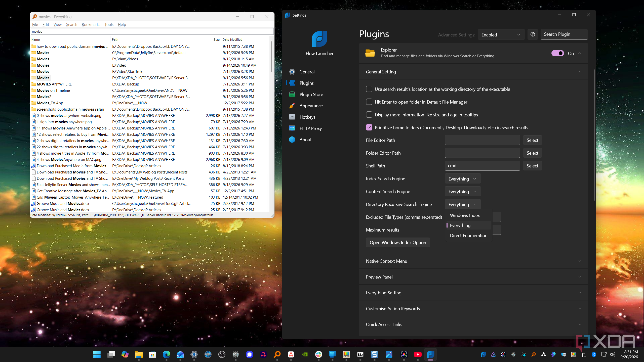Open the Plugin Store page in sidebar

(311, 95)
